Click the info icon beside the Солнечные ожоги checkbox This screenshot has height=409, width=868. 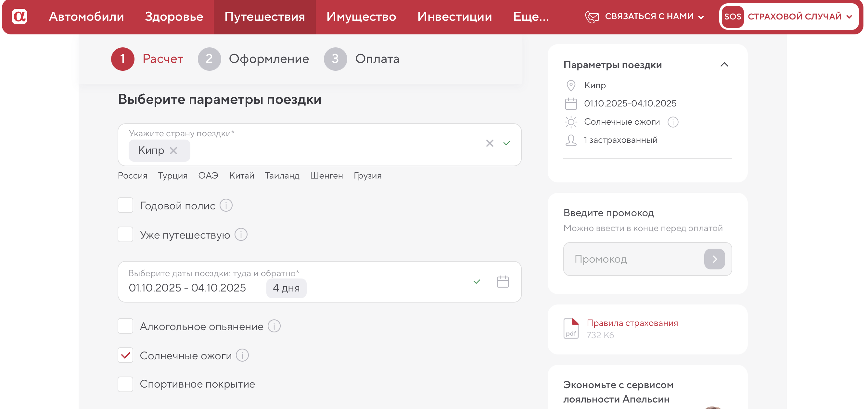click(x=242, y=355)
